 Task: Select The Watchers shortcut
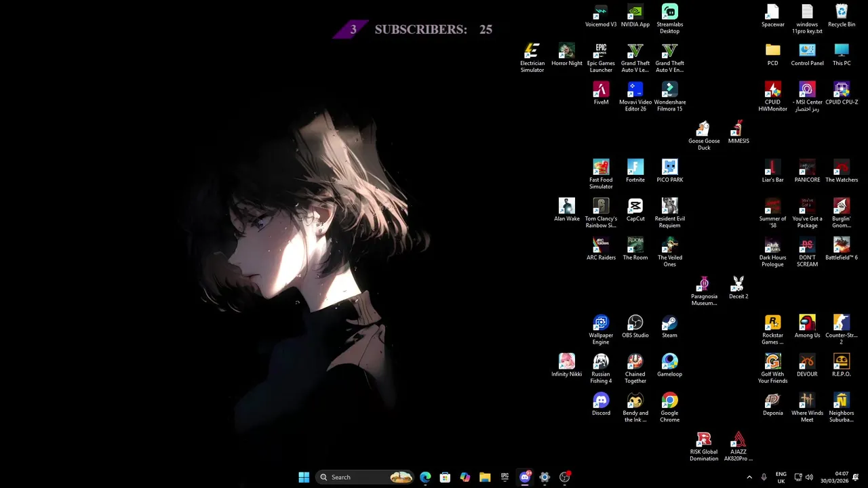842,171
